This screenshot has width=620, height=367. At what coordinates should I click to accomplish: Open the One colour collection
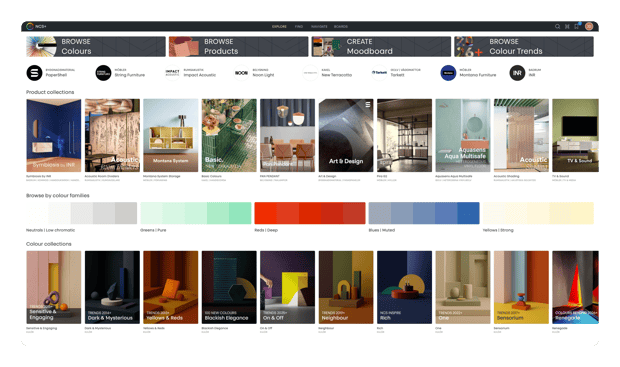[463, 287]
